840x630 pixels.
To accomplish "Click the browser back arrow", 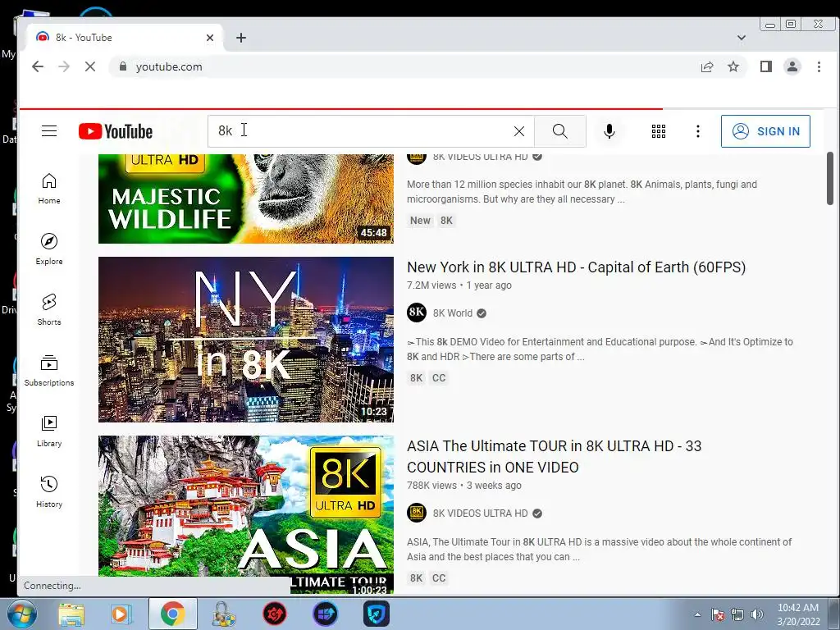I will 38,66.
